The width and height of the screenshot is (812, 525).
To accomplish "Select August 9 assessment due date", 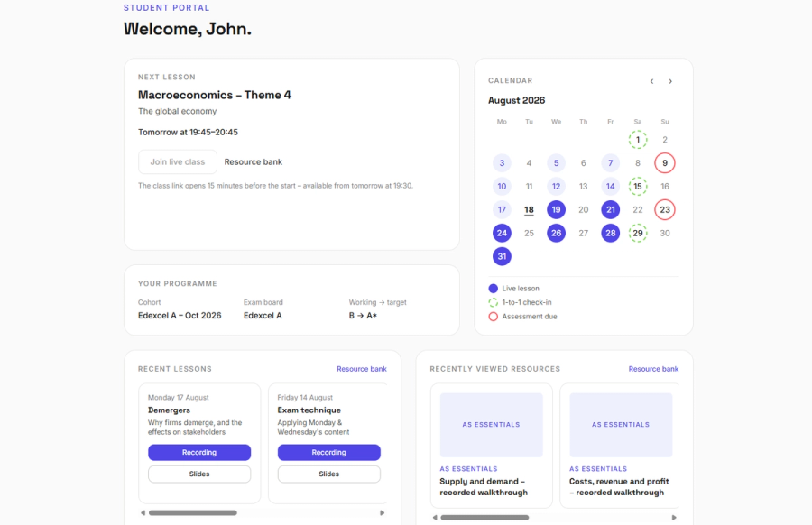I will [x=664, y=163].
